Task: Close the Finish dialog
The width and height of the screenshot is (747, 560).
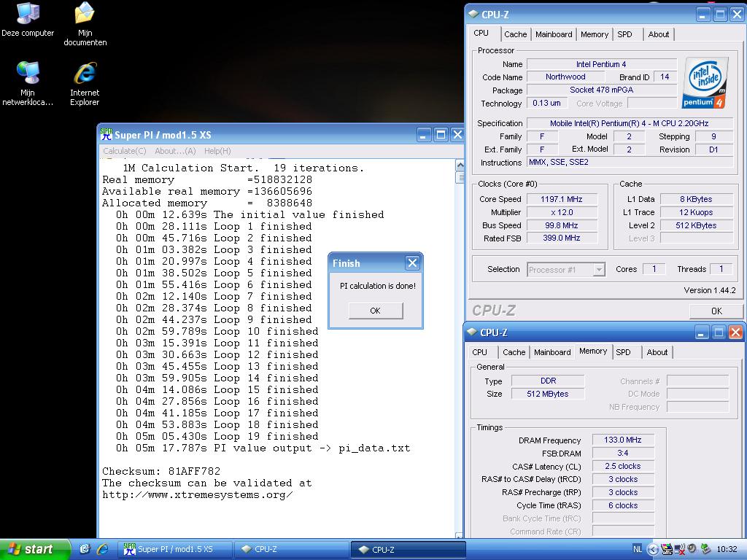Action: pyautogui.click(x=413, y=262)
